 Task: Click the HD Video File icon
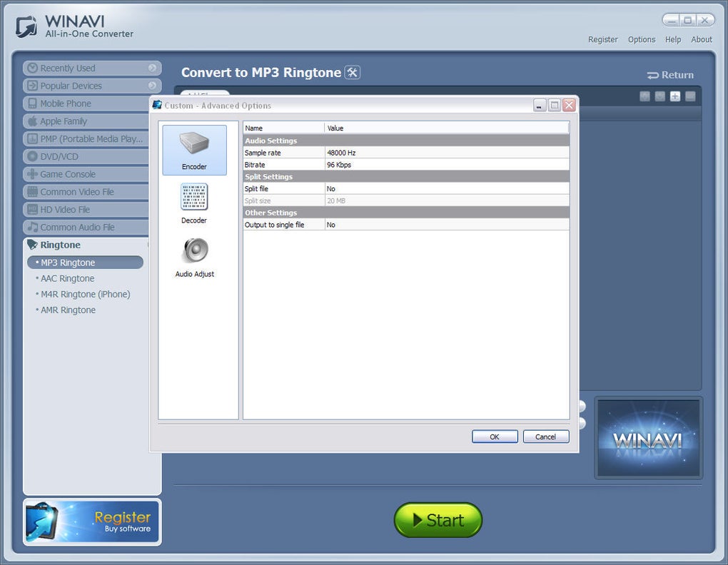32,209
